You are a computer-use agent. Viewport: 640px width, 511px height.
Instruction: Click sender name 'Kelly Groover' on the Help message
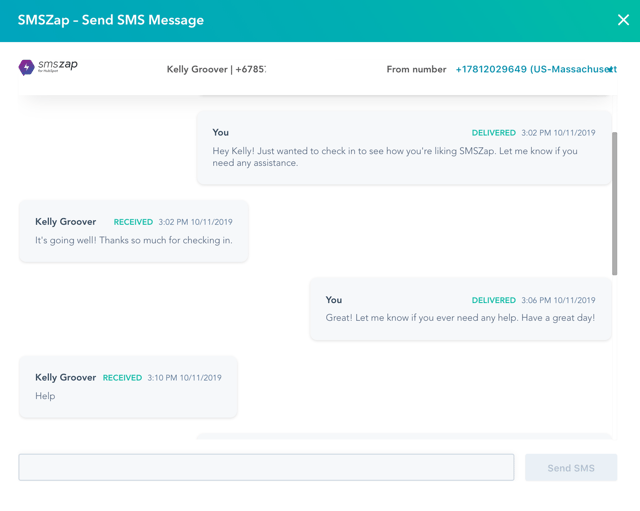click(x=65, y=378)
